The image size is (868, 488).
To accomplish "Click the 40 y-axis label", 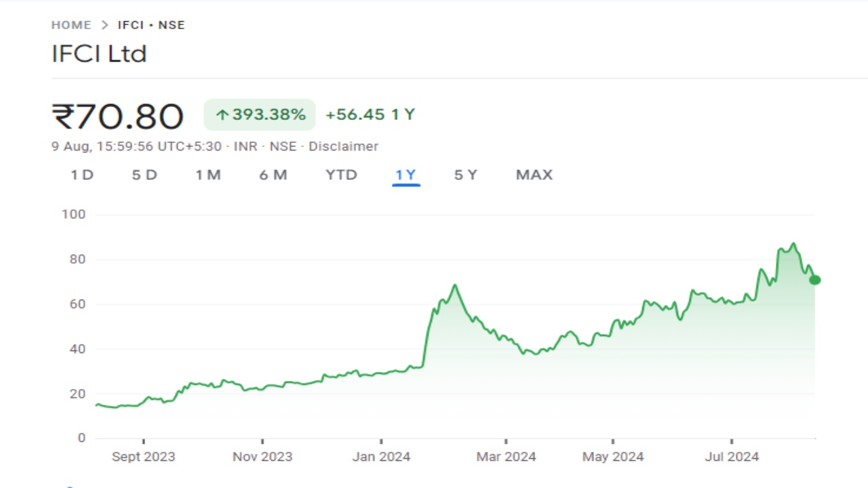I will click(x=78, y=349).
